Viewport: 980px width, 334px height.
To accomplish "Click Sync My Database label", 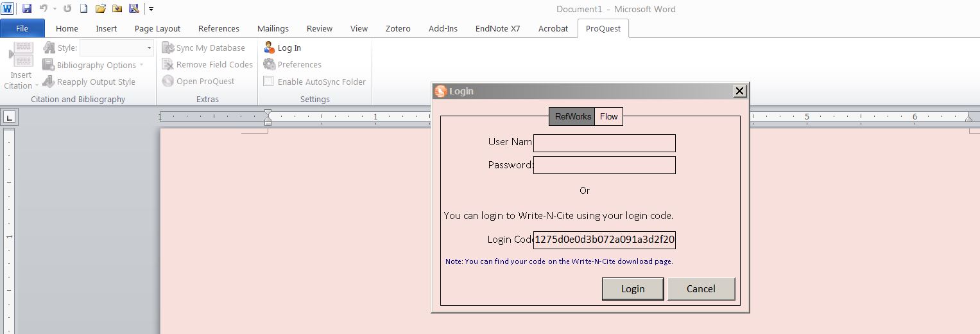I will pyautogui.click(x=211, y=48).
